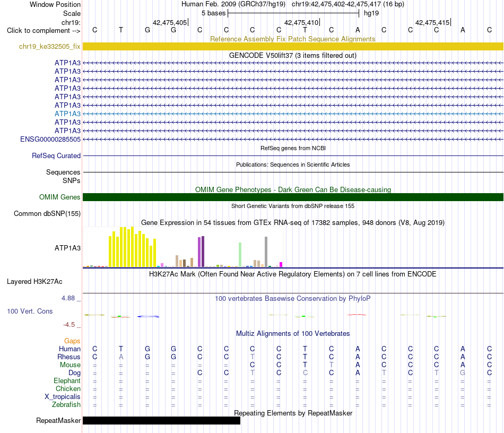Click the 4.88 PhyloP upper scale value

tap(68, 298)
